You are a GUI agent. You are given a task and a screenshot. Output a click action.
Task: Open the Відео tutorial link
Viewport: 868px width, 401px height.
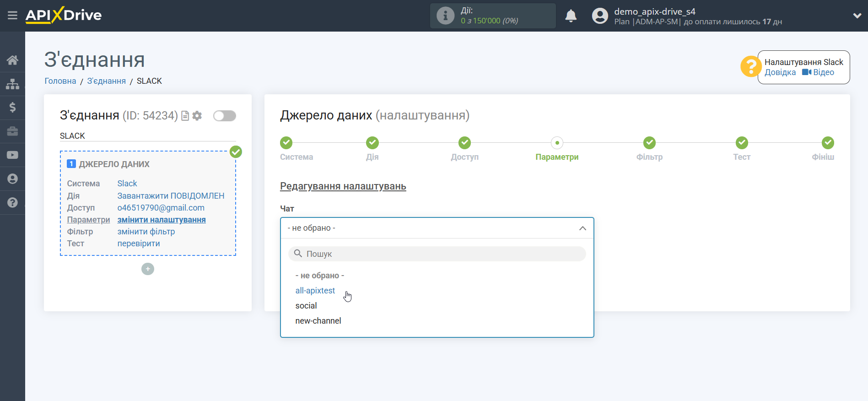tap(818, 72)
